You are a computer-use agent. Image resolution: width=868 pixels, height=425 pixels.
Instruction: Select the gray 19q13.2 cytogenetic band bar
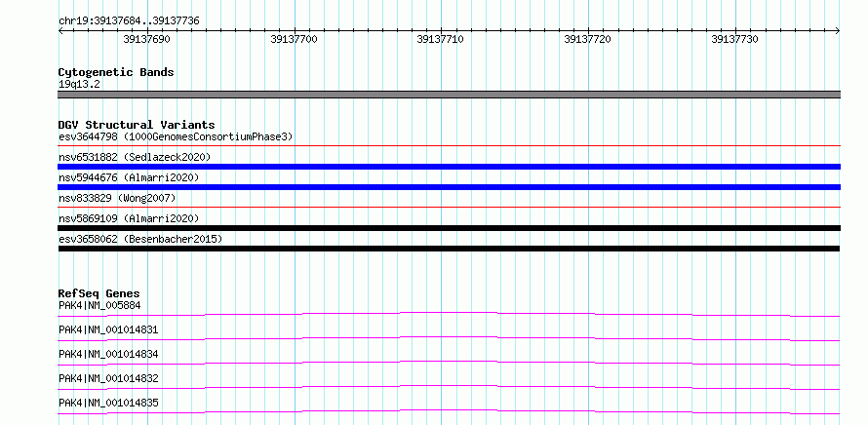coord(449,95)
